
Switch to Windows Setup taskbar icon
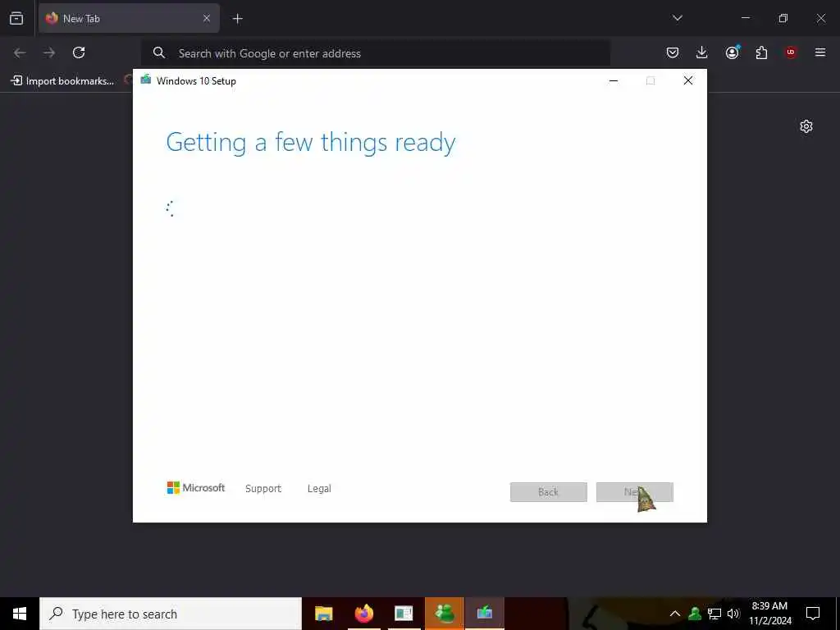click(x=485, y=614)
